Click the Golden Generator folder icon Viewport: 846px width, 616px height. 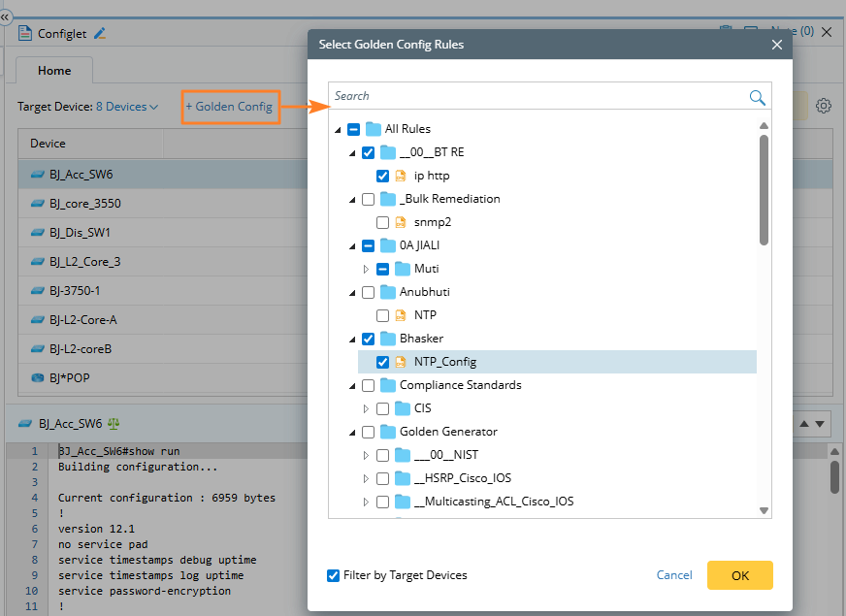pos(388,432)
